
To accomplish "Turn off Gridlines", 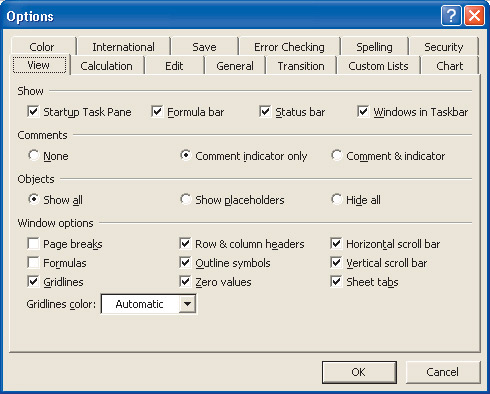I will click(33, 281).
